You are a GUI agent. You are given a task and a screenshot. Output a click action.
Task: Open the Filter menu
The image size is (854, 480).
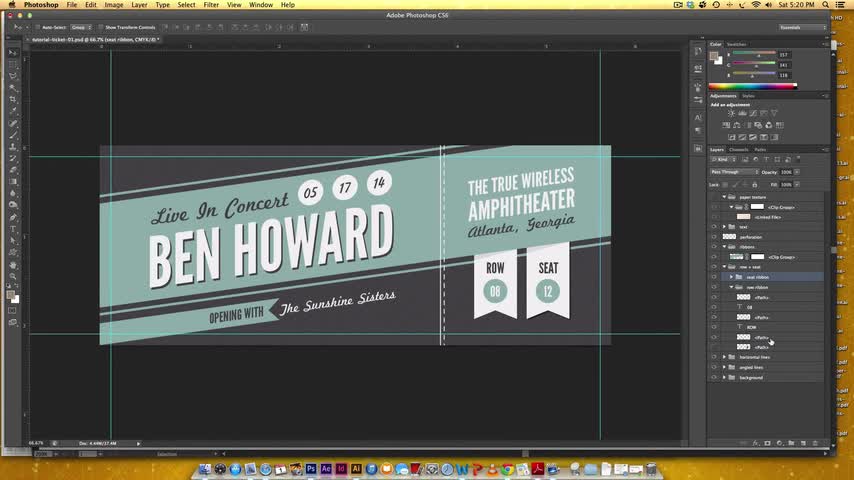click(x=211, y=5)
